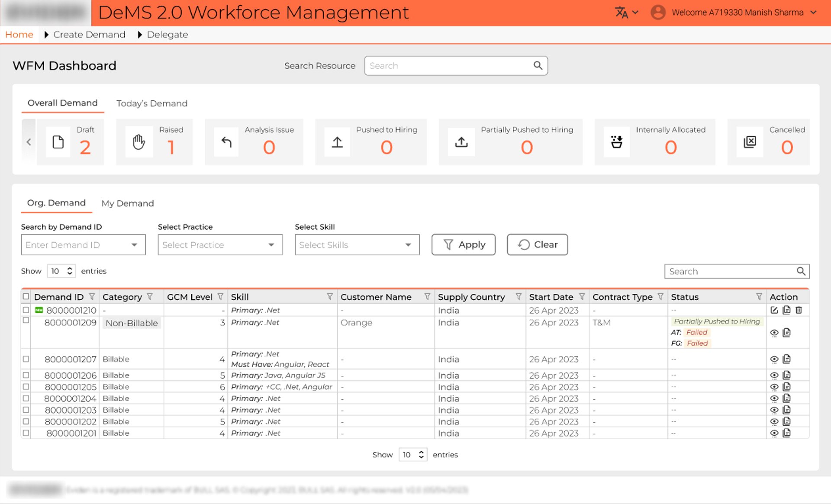This screenshot has width=831, height=504.
Task: Open the Raised hand card icon
Action: (x=139, y=142)
